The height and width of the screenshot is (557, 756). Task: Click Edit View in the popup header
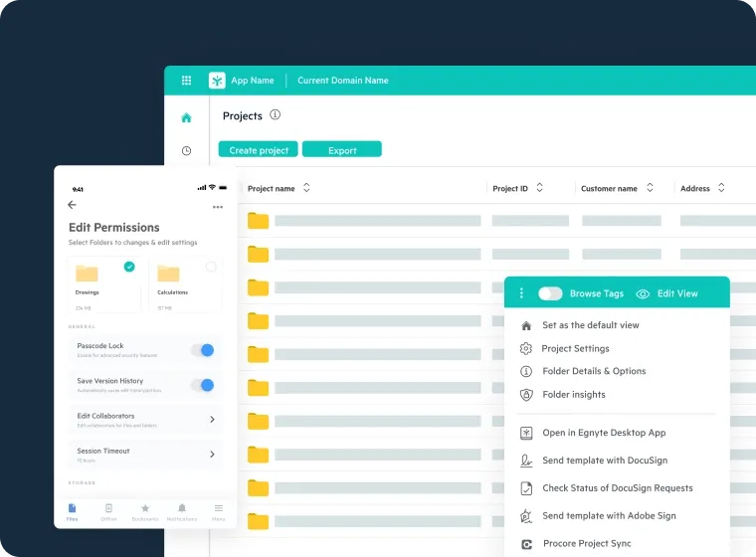[x=676, y=293]
